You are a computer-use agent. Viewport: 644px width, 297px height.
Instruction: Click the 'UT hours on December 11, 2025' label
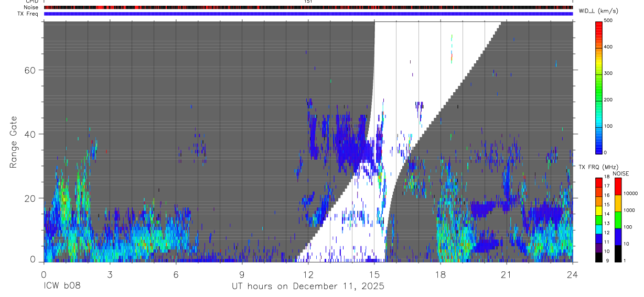pos(308,287)
